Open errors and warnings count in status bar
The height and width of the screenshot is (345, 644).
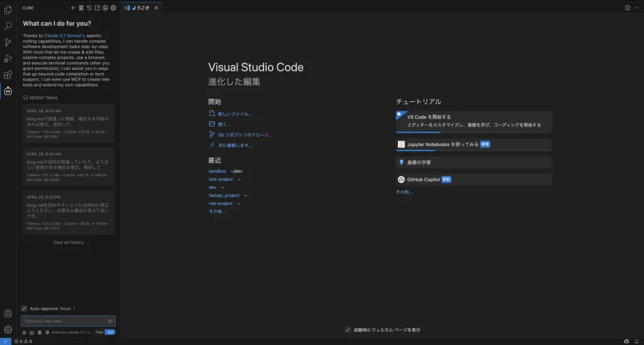click(23, 341)
